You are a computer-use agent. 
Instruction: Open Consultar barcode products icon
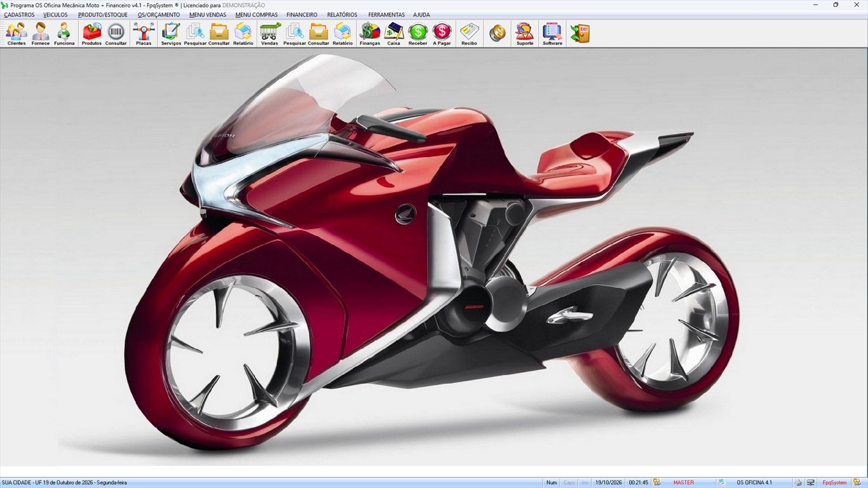pyautogui.click(x=116, y=34)
